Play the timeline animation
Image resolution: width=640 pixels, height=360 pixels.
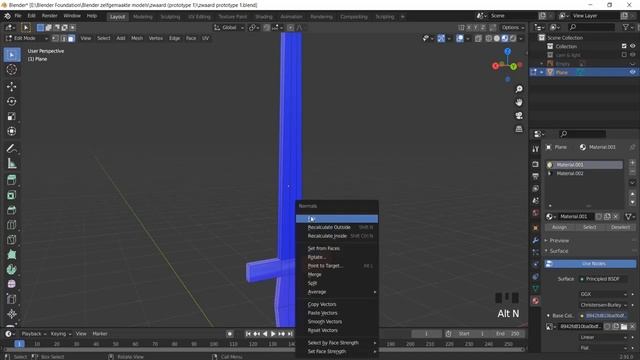coord(273,334)
